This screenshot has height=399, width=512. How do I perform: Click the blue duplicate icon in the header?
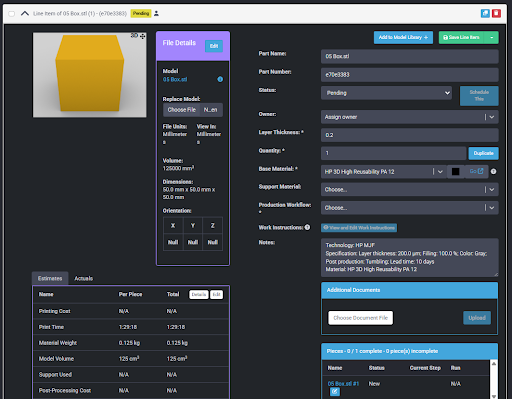(x=485, y=13)
